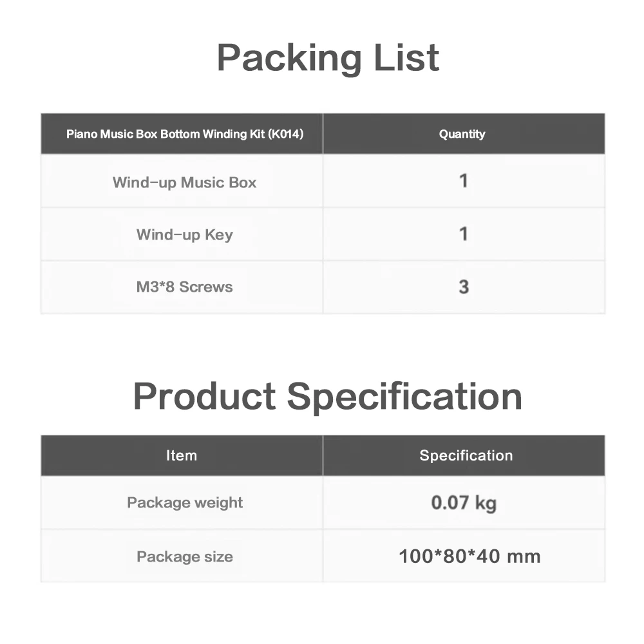644x644 pixels.
Task: Select the Package size cell
Action: click(185, 556)
